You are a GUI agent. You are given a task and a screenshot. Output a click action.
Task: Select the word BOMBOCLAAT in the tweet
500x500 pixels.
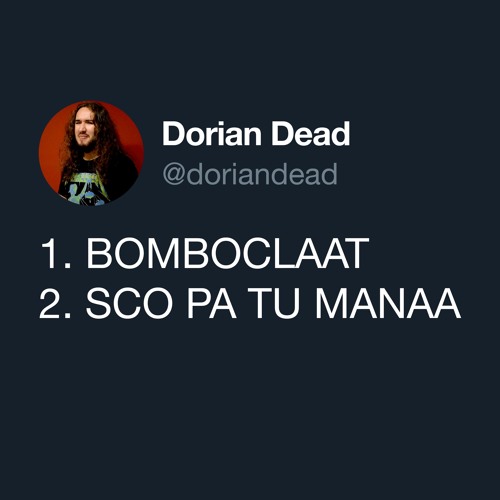coord(228,254)
